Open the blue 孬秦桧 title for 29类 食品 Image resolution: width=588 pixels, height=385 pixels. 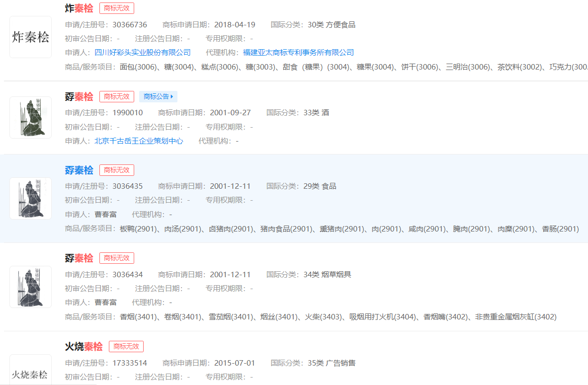pyautogui.click(x=79, y=170)
